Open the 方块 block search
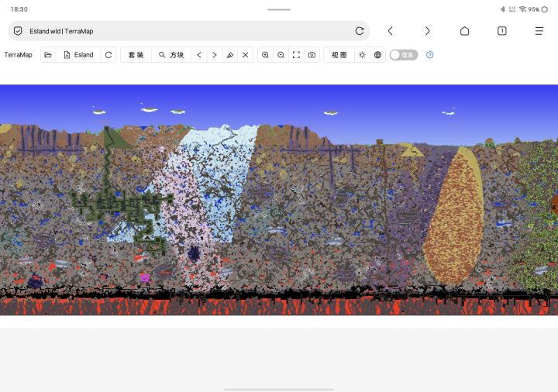The height and width of the screenshot is (392, 558). pos(171,55)
